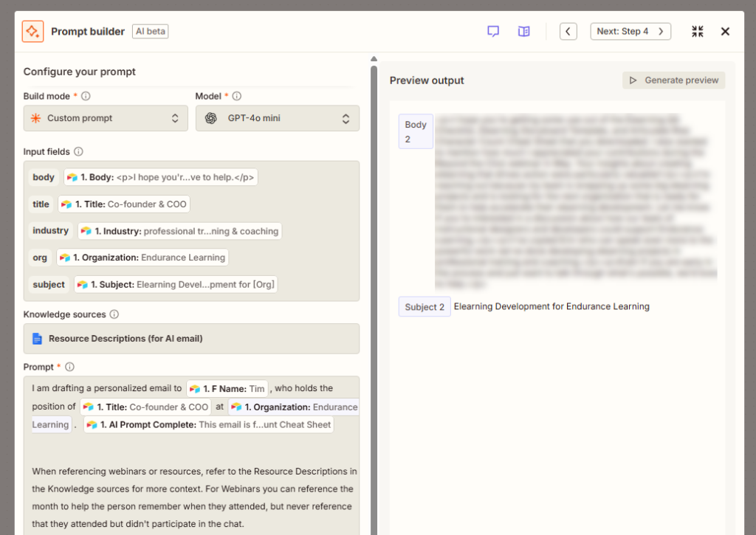756x535 pixels.
Task: Click the Generate preview button
Action: click(x=673, y=80)
